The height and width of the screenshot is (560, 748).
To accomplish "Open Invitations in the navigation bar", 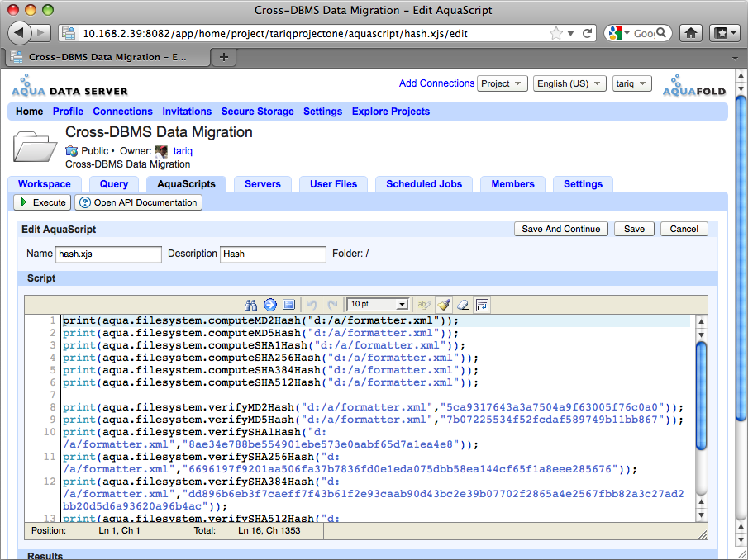I will 187,112.
